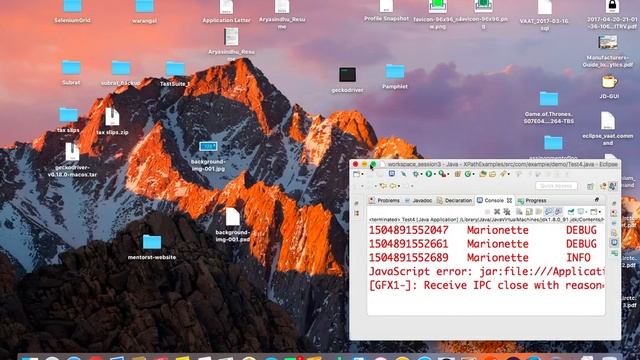Expand the Run button dropdown arrow
This screenshot has height=360, width=640.
click(435, 174)
